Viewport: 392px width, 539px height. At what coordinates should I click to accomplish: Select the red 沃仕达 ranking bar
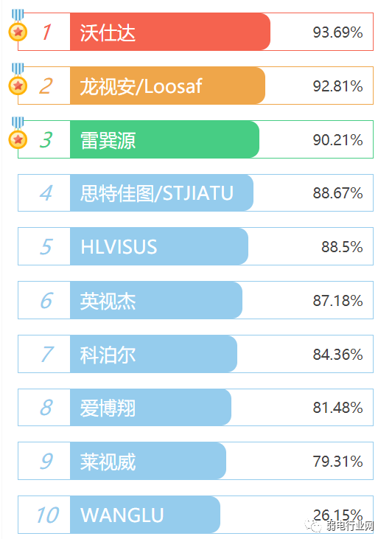coord(170,32)
